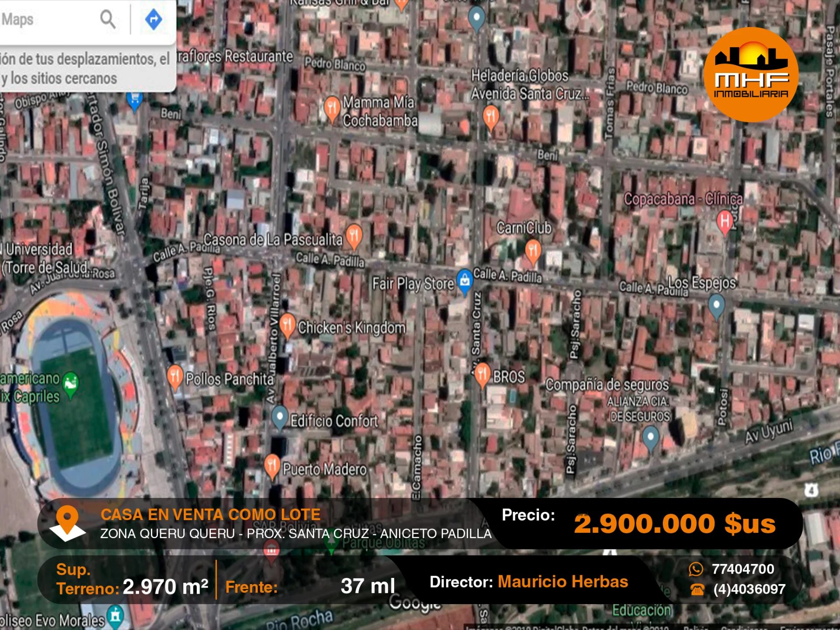The image size is (840, 630).
Task: Click the CarniClub restaurant pin
Action: pyautogui.click(x=533, y=251)
